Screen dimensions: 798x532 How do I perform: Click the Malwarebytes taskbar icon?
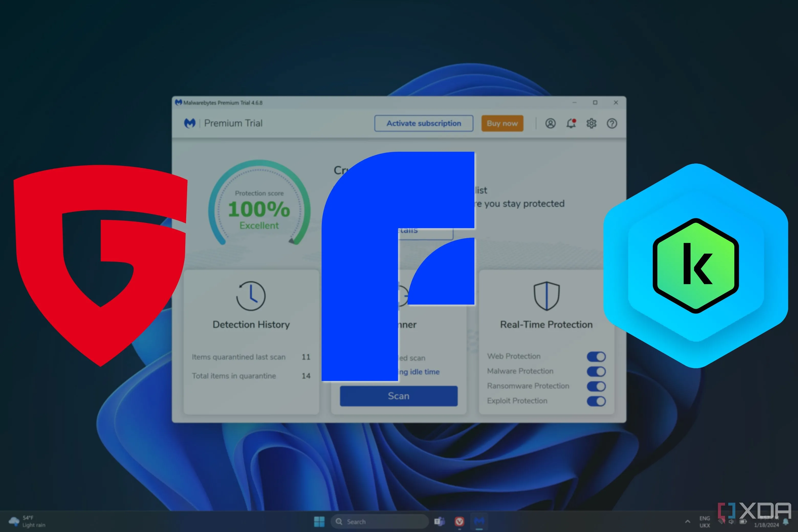click(x=479, y=522)
